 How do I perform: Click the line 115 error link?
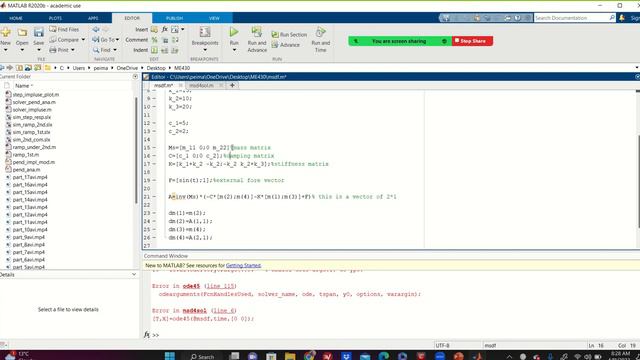221,286
